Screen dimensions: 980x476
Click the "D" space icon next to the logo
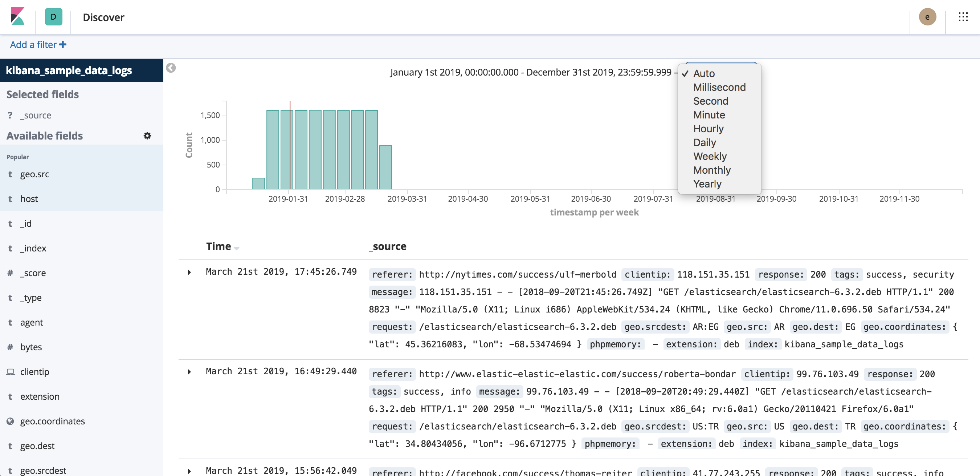point(53,17)
